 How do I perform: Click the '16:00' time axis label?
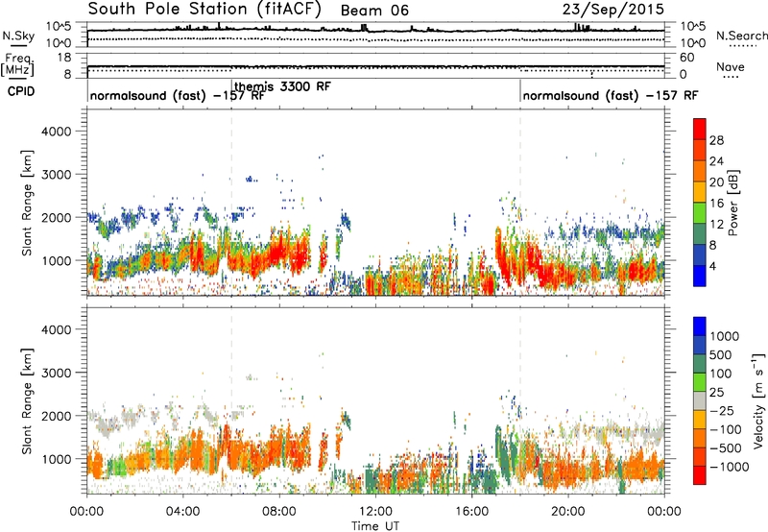pos(471,512)
